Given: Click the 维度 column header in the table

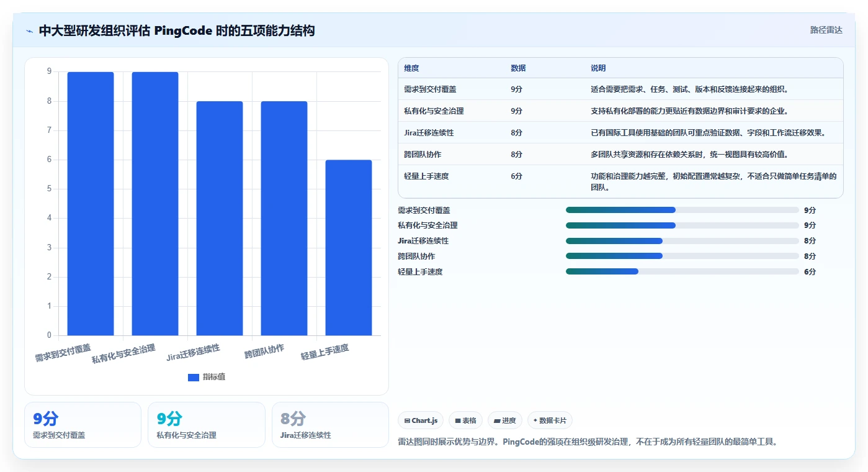Looking at the screenshot, I should point(411,68).
